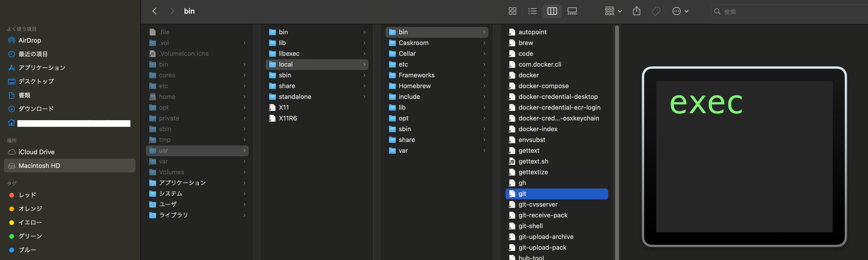Select iCloud Drive in the sidebar

coord(36,152)
